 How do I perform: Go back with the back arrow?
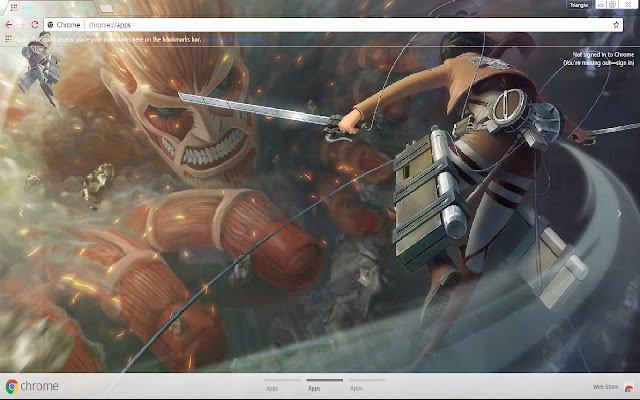pos(9,25)
